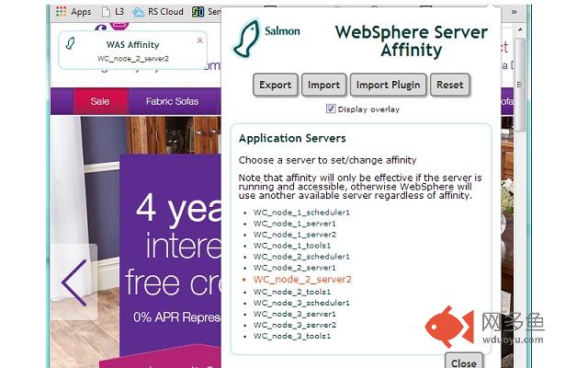
Task: Set affinity to WC_node_2_scheduler1
Action: (x=301, y=257)
